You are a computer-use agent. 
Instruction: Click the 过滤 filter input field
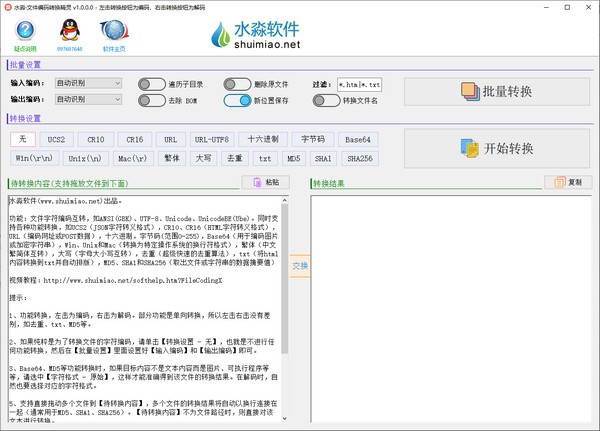pos(359,85)
